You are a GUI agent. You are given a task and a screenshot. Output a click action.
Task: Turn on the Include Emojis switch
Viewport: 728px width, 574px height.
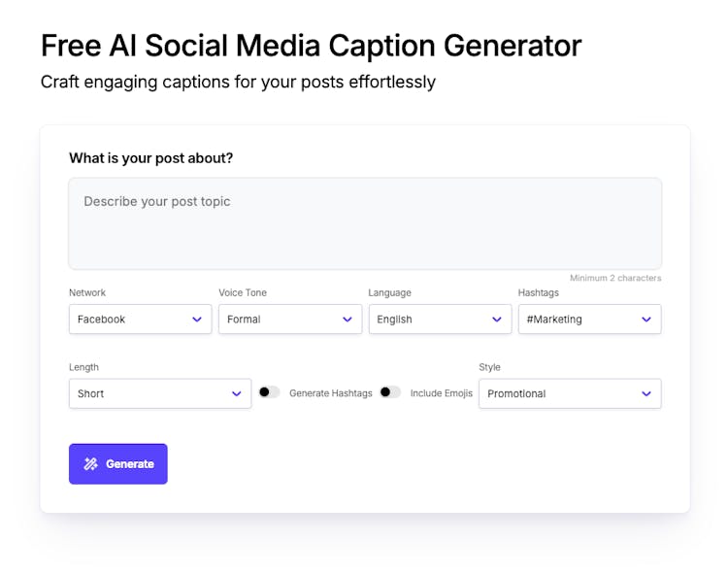(x=390, y=392)
